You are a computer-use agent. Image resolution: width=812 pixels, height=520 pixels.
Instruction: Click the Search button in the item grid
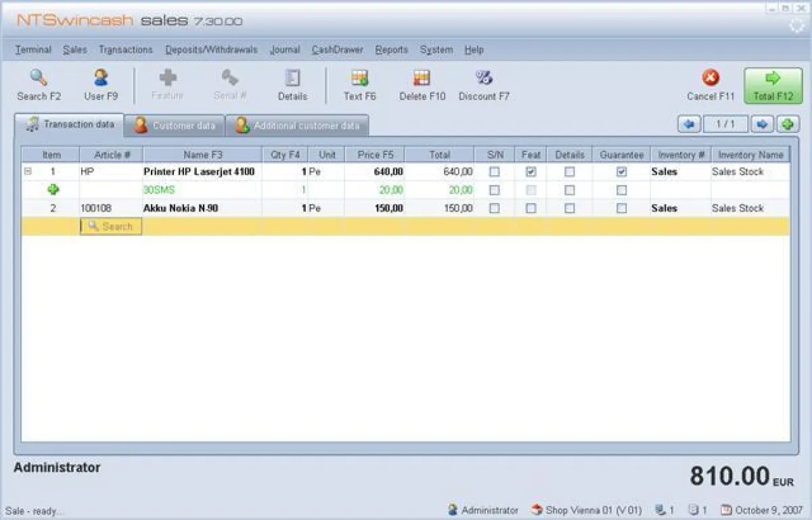(x=110, y=226)
